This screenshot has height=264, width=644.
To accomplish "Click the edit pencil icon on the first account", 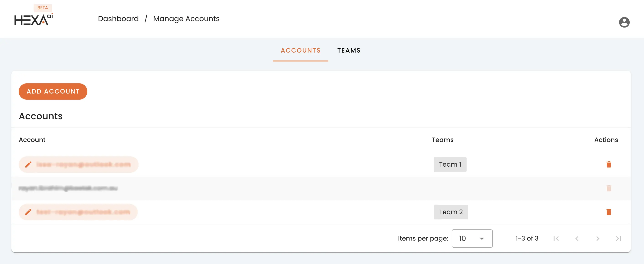I will click(28, 165).
